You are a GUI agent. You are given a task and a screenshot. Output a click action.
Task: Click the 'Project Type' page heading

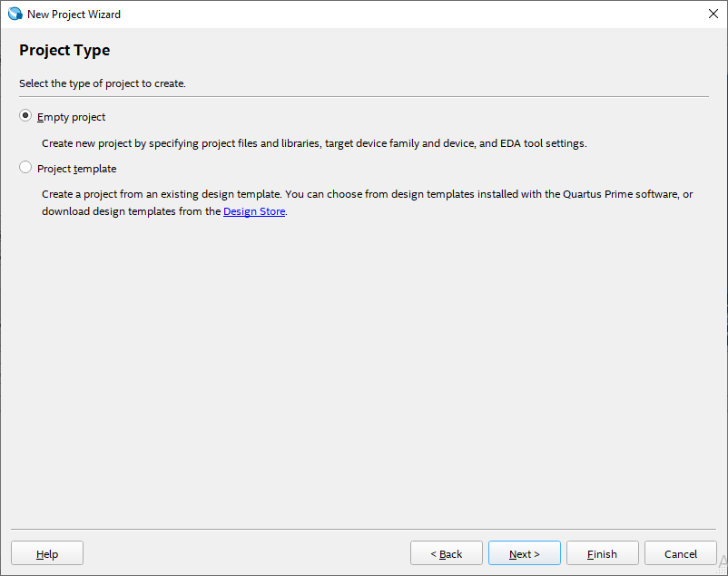pyautogui.click(x=64, y=50)
